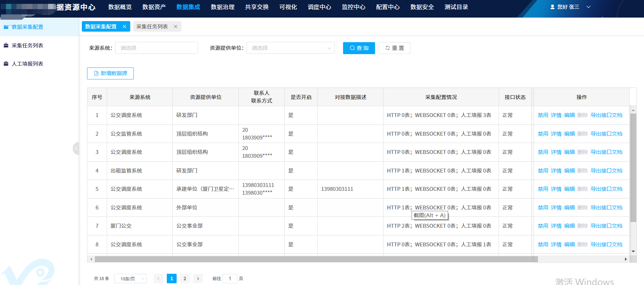Click 禁用 for row 1
This screenshot has height=285, width=644.
point(543,115)
